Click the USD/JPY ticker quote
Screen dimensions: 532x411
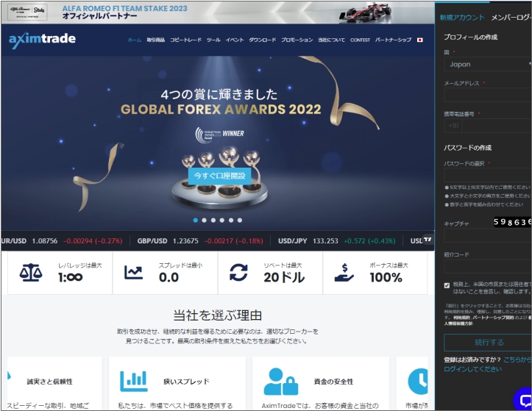coord(336,240)
